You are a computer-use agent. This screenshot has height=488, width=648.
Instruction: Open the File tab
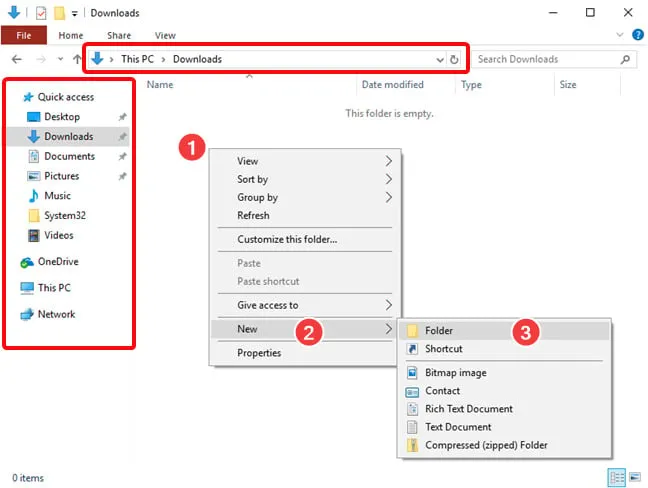point(23,35)
